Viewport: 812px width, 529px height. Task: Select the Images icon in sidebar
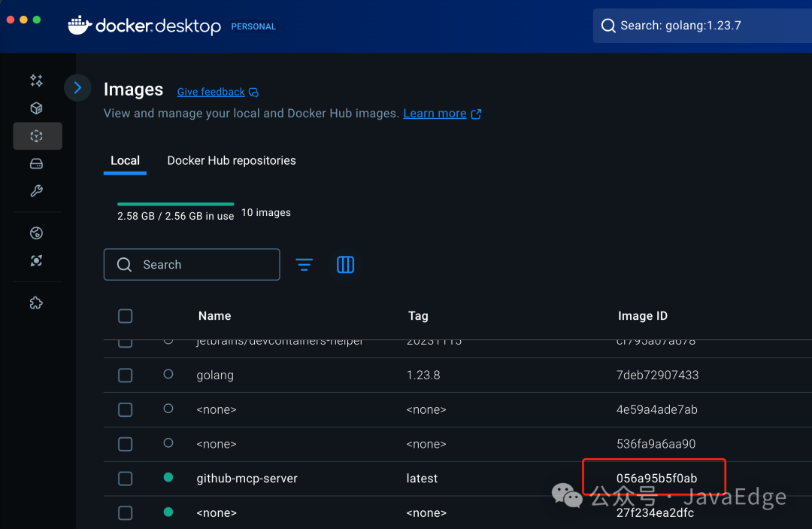[36, 135]
